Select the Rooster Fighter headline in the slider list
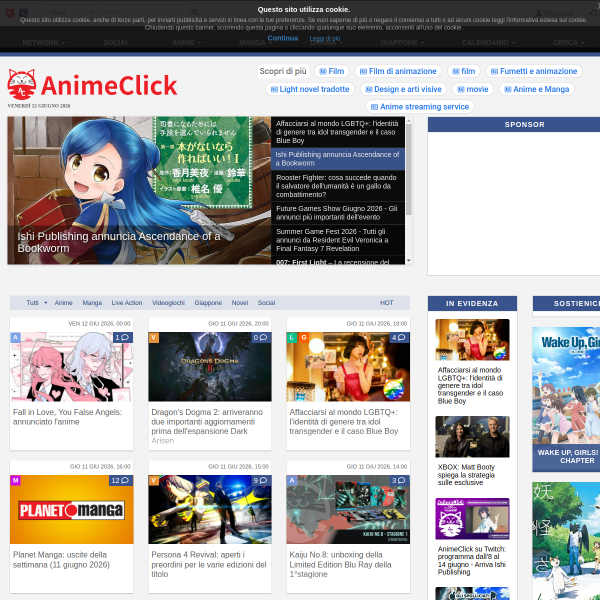 [338, 186]
